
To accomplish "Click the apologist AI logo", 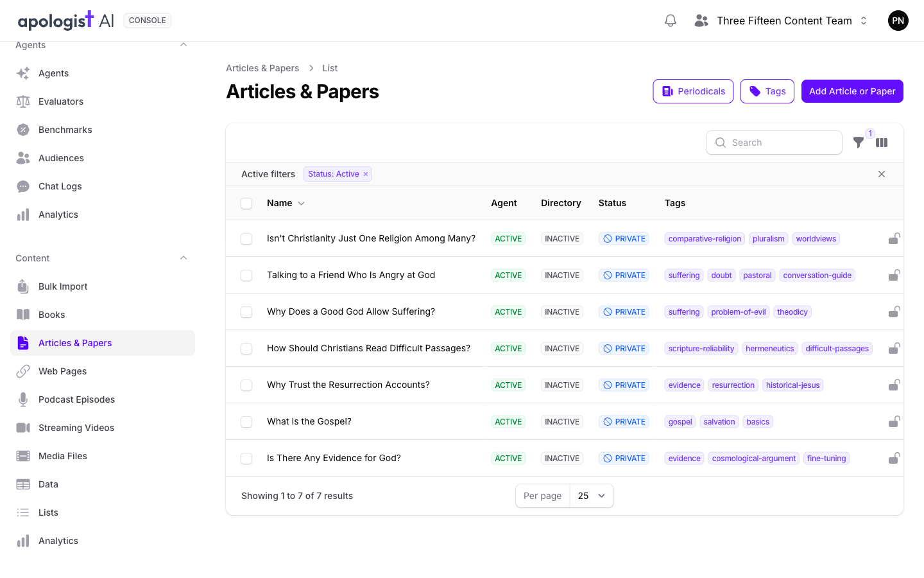I will (66, 21).
